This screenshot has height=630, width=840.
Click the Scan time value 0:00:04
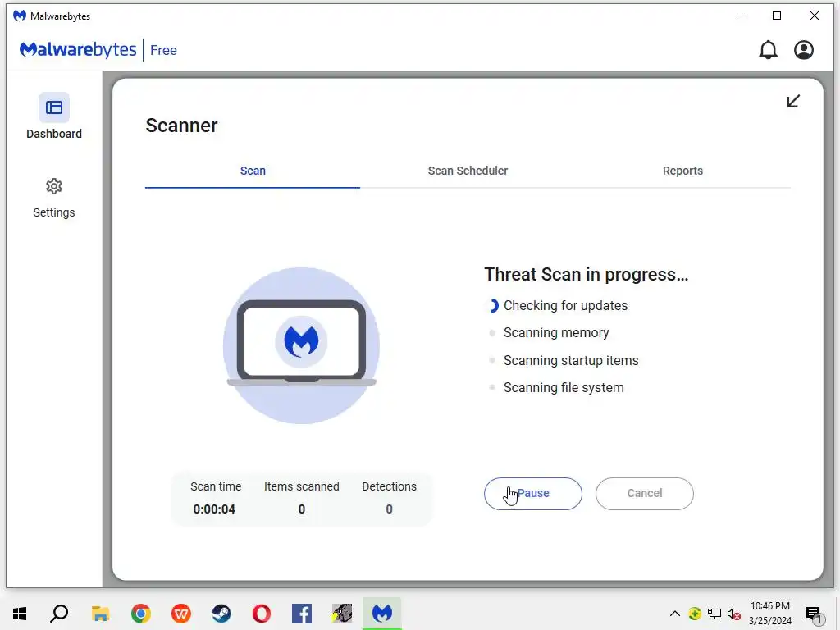pos(214,509)
